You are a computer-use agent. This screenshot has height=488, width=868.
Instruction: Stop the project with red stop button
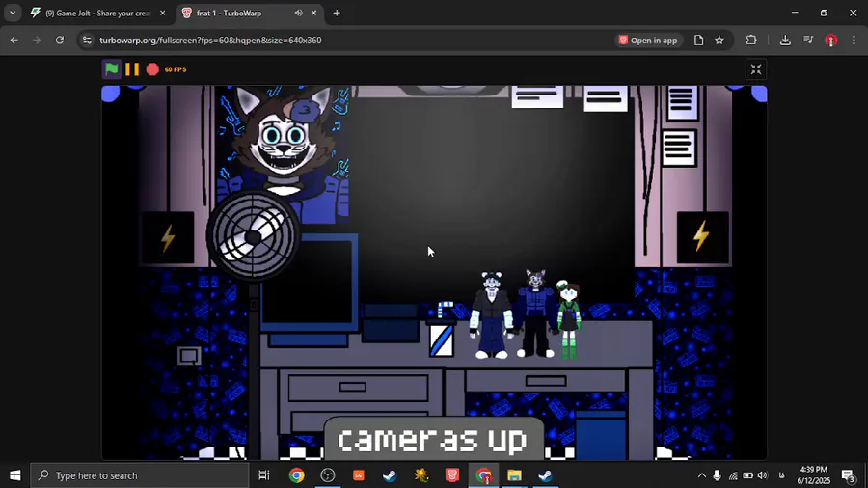tap(152, 69)
